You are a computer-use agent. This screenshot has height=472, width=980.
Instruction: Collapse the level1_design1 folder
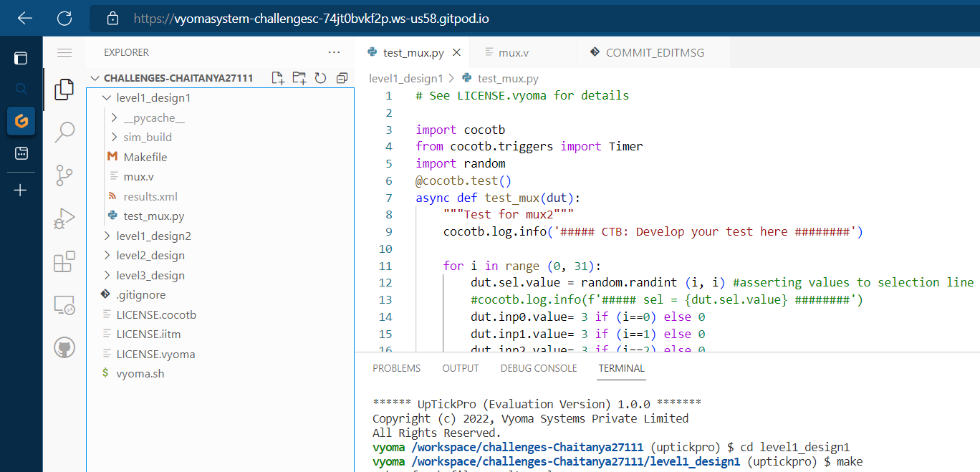click(106, 97)
